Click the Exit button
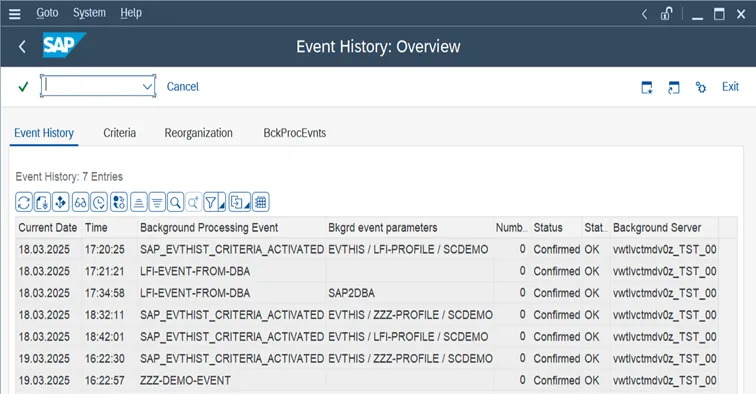The height and width of the screenshot is (394, 756). click(730, 87)
